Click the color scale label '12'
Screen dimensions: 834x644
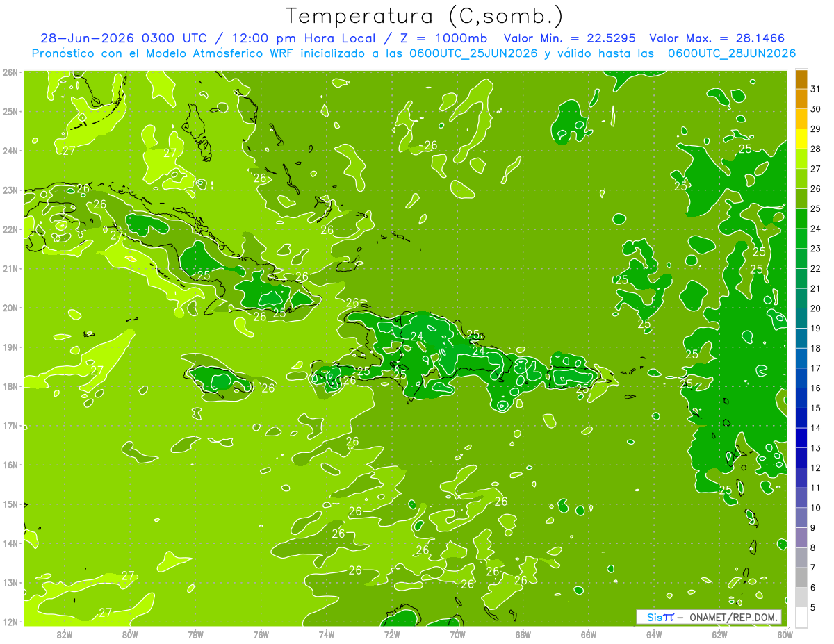pos(816,468)
